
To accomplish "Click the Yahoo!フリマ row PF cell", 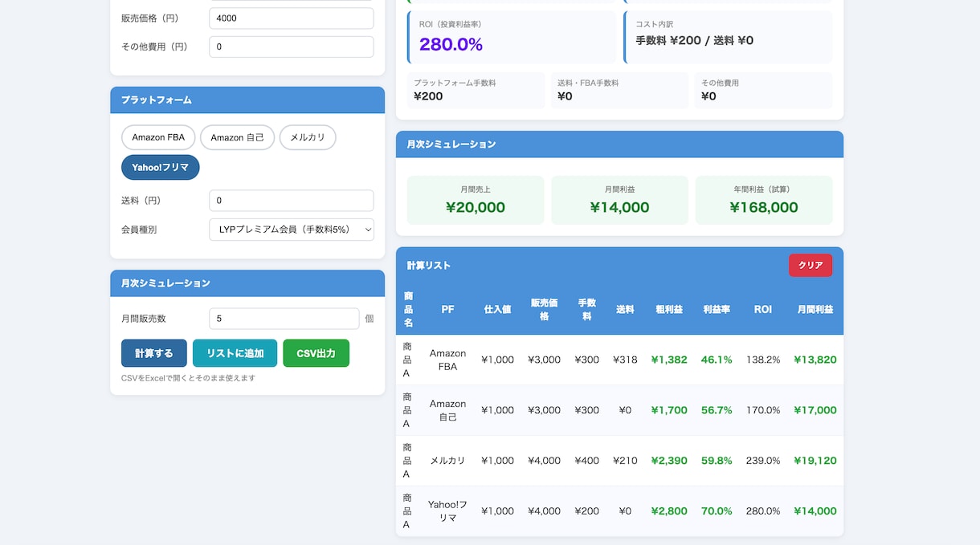I will [x=447, y=511].
